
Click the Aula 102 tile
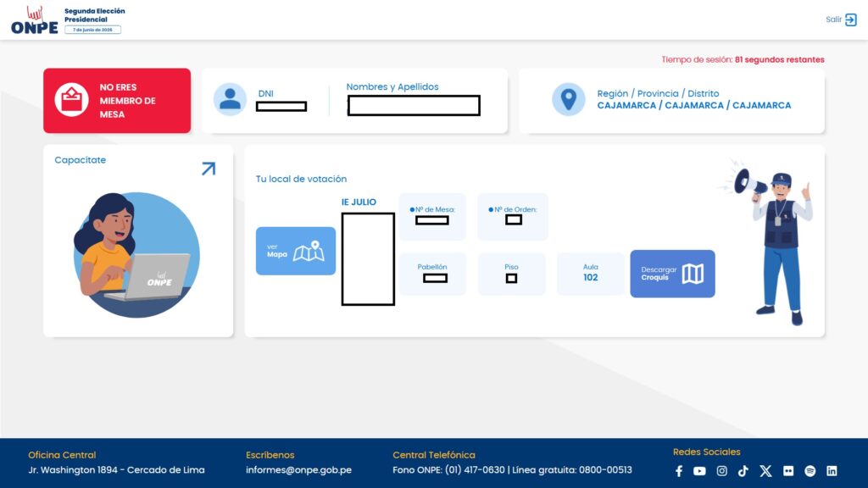tap(590, 274)
